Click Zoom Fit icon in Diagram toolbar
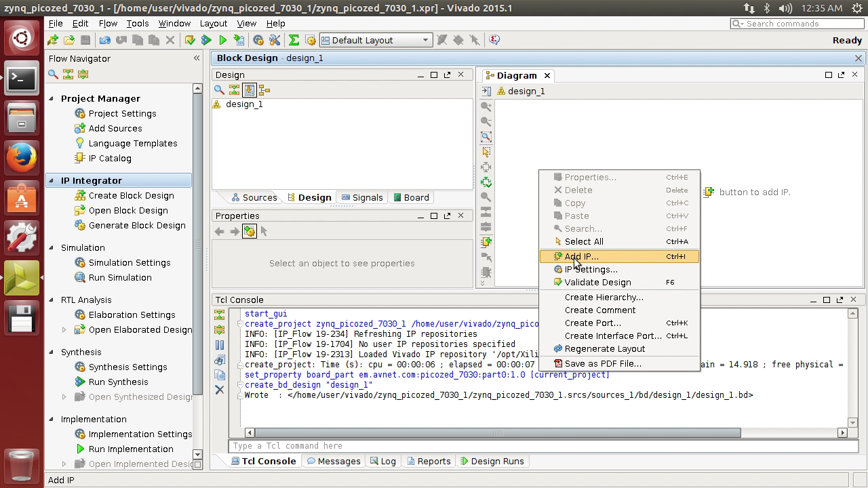Viewport: 868px width, 488px height. (486, 137)
